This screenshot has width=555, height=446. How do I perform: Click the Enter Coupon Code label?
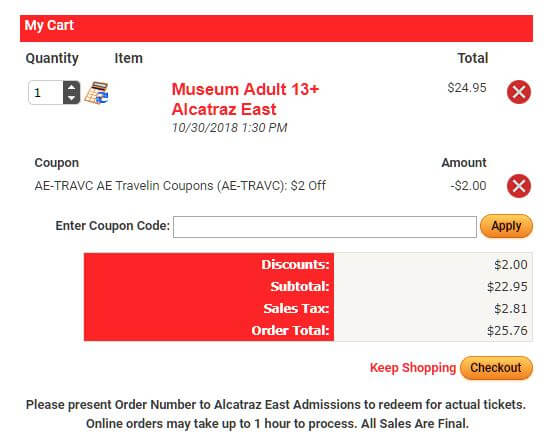pyautogui.click(x=113, y=226)
